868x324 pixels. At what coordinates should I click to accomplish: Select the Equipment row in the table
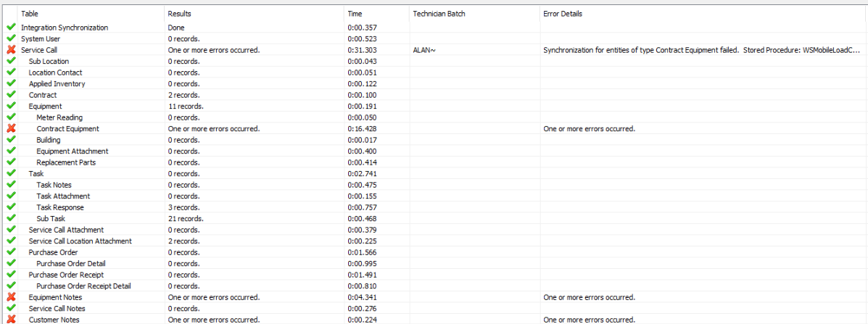[45, 106]
